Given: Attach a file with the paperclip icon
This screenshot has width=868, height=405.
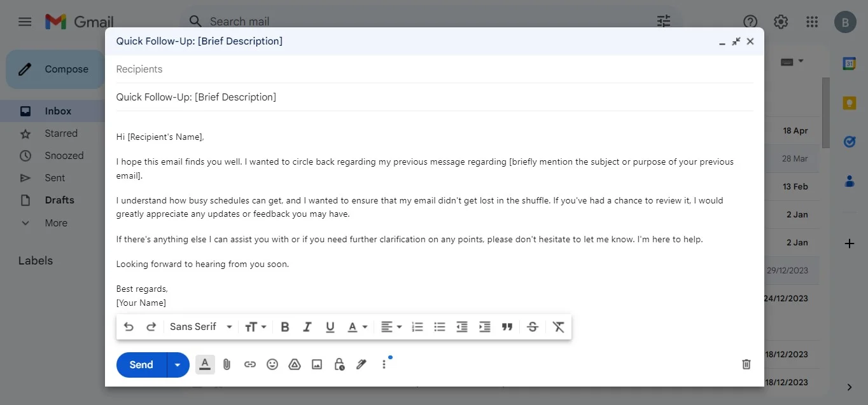Looking at the screenshot, I should 227,364.
